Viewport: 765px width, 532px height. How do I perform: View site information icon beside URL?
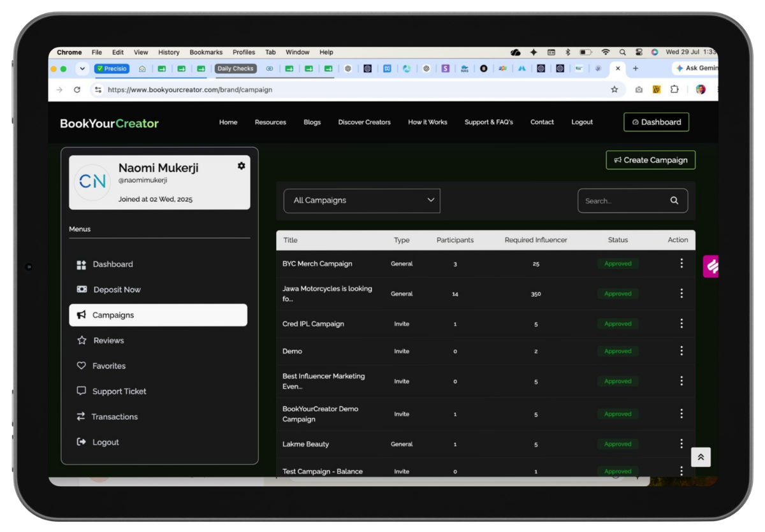click(x=98, y=90)
